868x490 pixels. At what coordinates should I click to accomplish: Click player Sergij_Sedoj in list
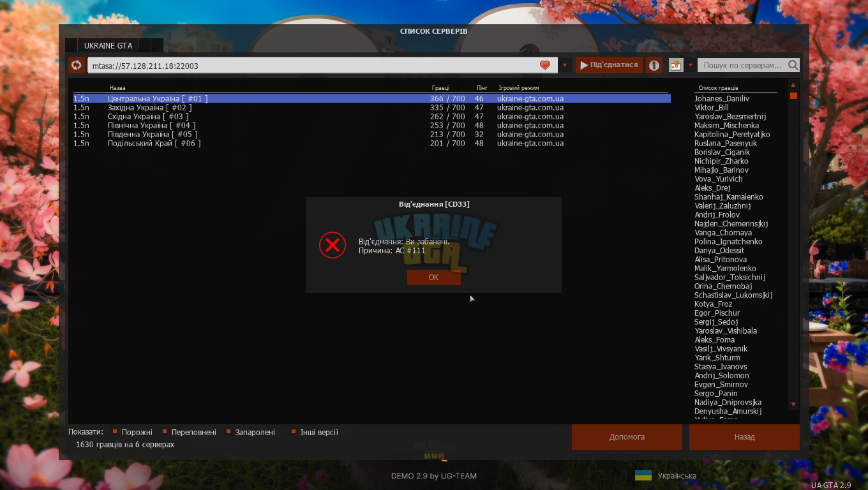coord(716,322)
